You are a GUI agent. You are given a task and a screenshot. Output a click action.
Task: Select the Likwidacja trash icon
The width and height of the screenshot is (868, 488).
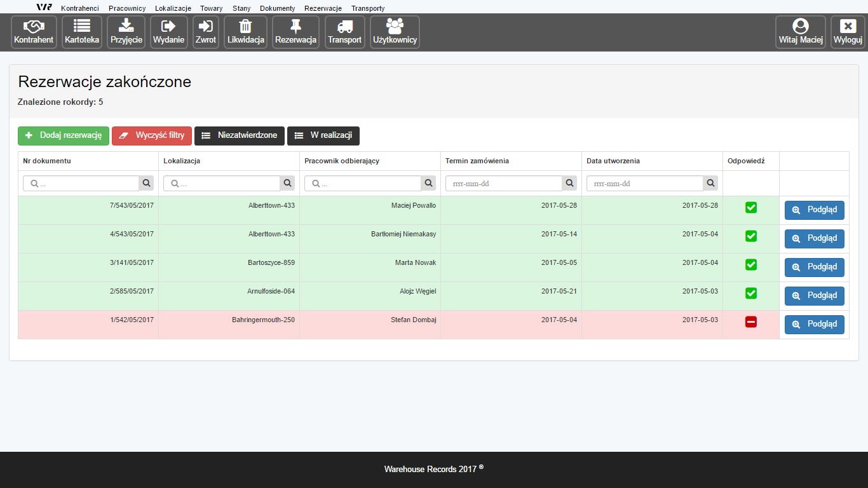coord(245,26)
